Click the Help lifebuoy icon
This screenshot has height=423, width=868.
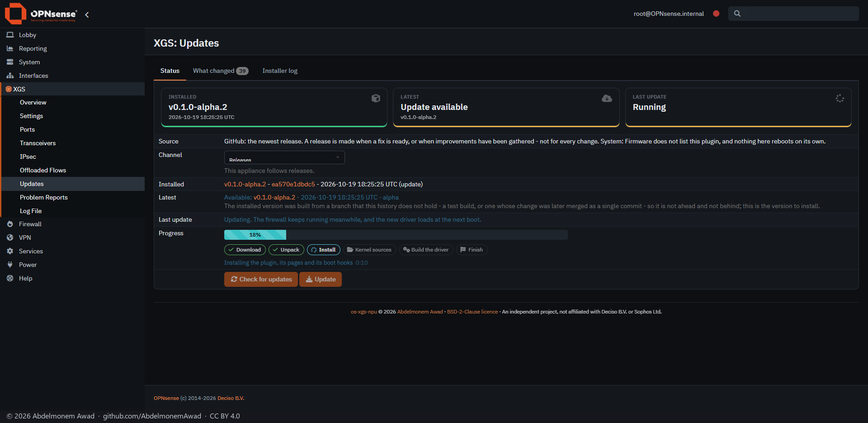pyautogui.click(x=10, y=278)
